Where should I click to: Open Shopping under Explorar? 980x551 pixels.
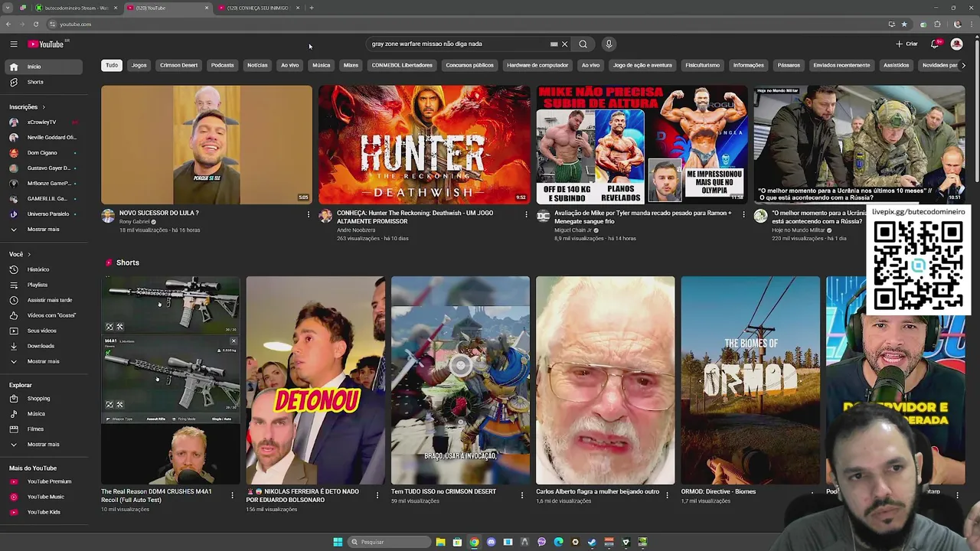43,398
